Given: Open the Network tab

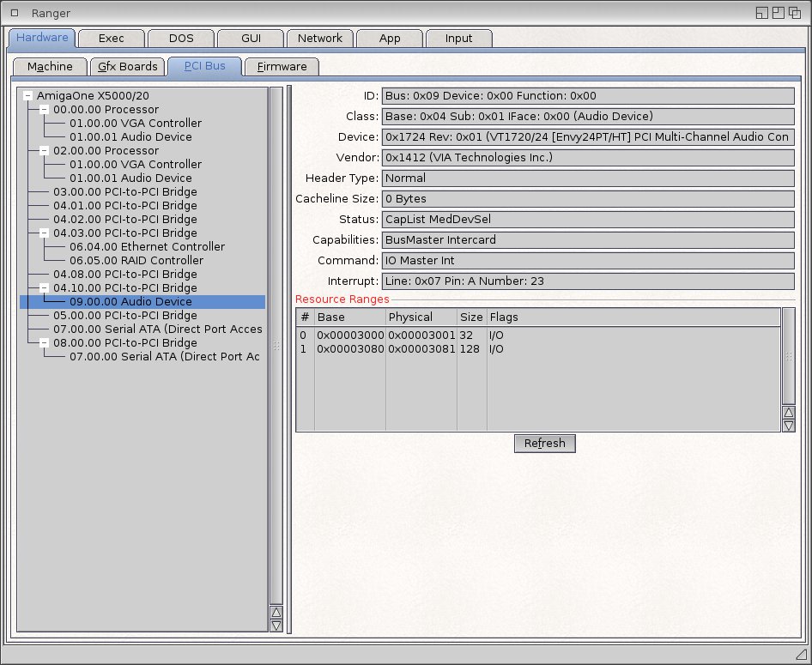Looking at the screenshot, I should click(319, 39).
